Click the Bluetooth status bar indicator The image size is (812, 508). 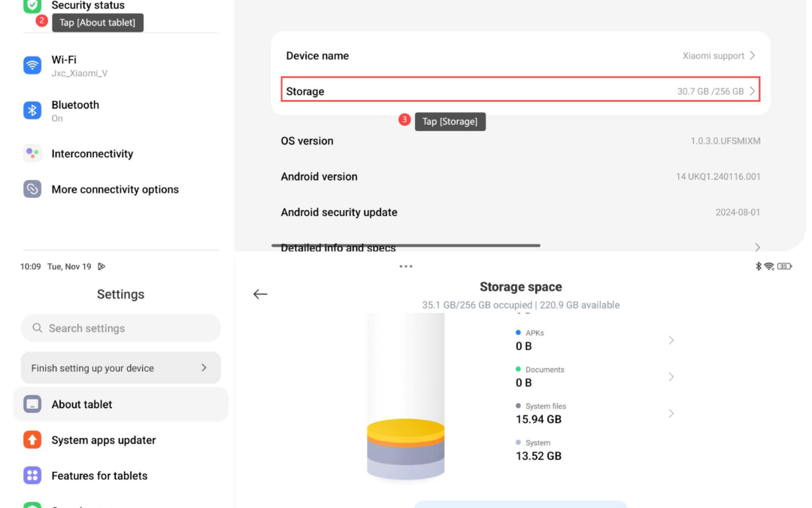758,265
